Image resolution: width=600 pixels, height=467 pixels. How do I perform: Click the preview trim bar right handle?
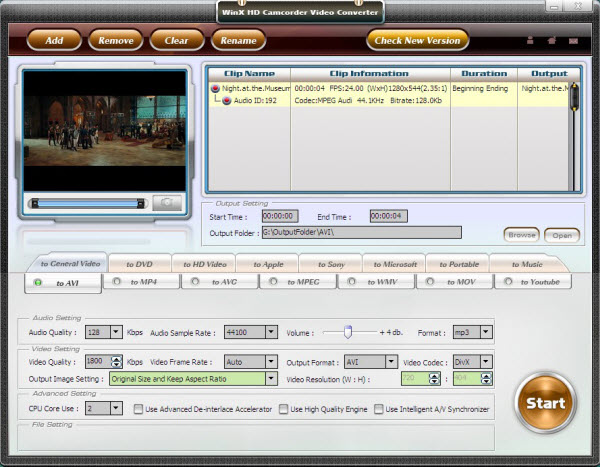(x=141, y=203)
